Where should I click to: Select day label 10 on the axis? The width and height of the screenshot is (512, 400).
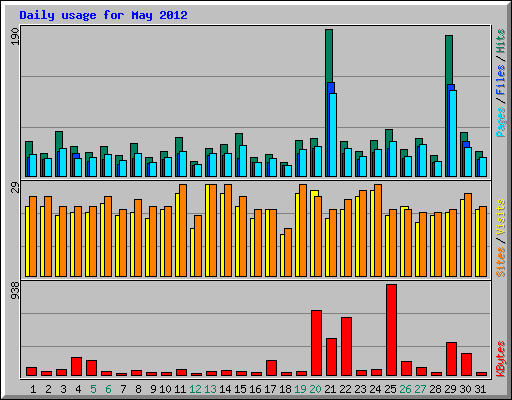coord(165,389)
